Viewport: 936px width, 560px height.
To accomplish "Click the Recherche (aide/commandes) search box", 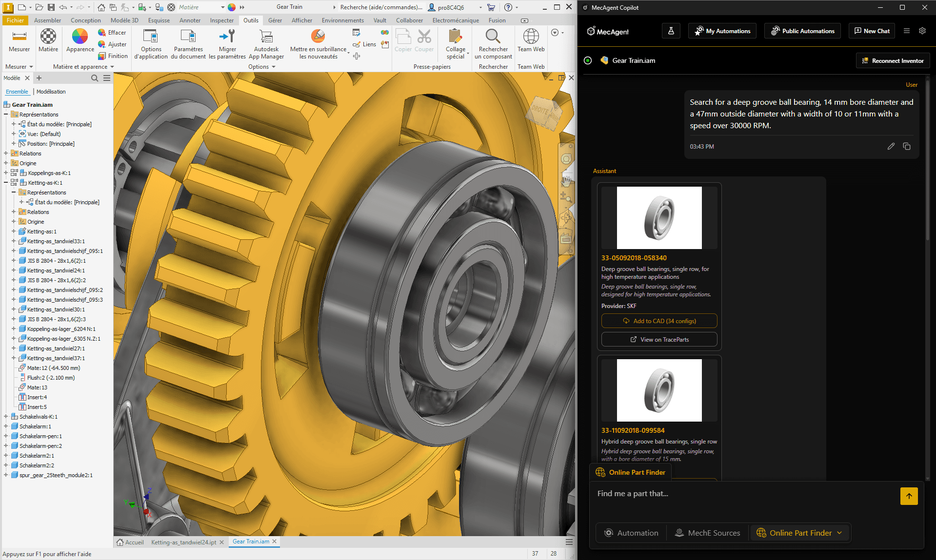I will 381,7.
